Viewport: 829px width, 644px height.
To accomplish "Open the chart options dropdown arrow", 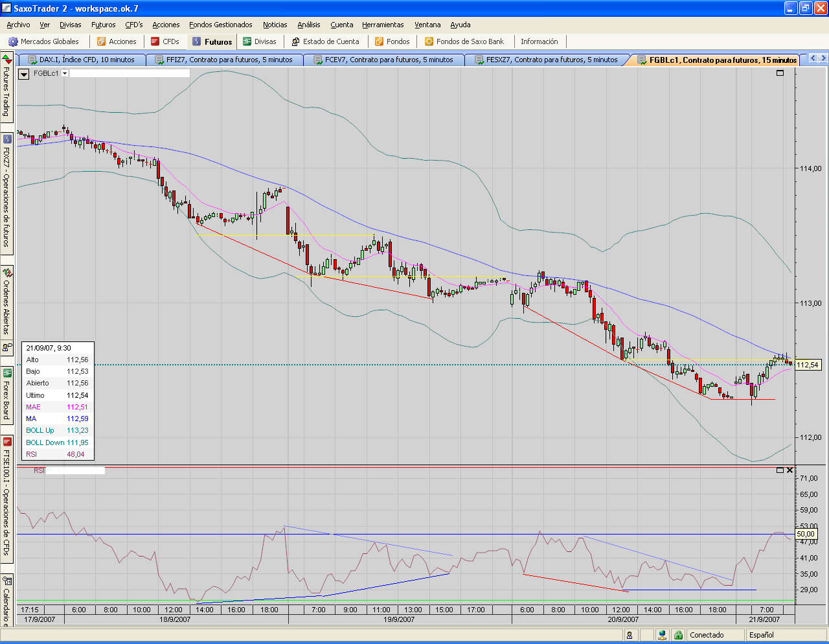I will [x=24, y=74].
